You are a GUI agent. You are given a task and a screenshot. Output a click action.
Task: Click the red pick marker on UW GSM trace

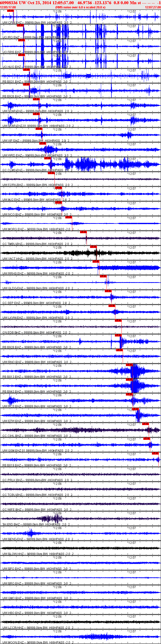pos(146,438)
